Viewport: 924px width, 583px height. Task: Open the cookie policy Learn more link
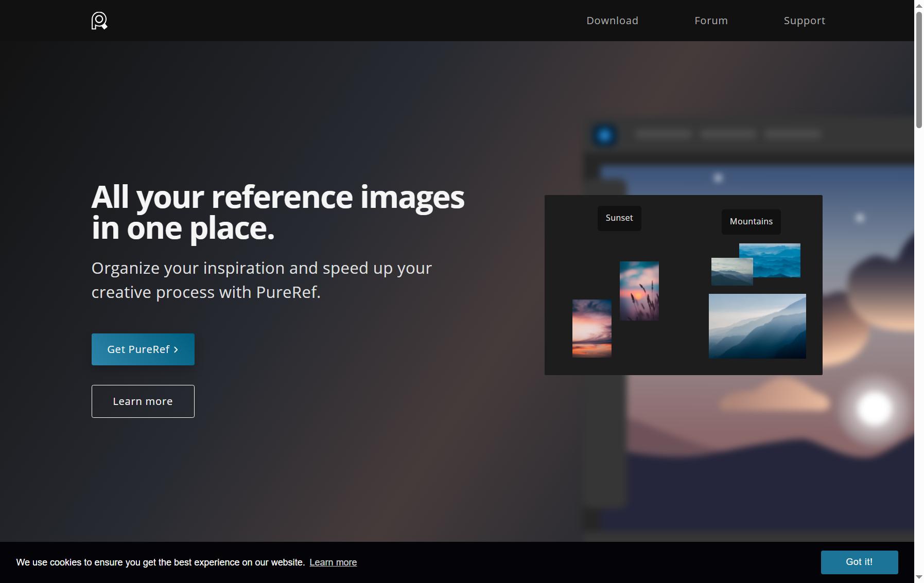333,562
